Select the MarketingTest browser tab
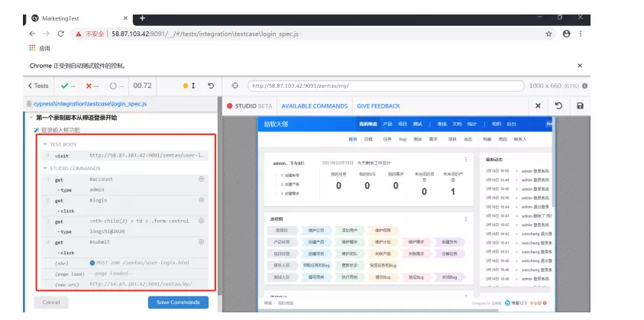This screenshot has width=644, height=320. pyautogui.click(x=80, y=18)
